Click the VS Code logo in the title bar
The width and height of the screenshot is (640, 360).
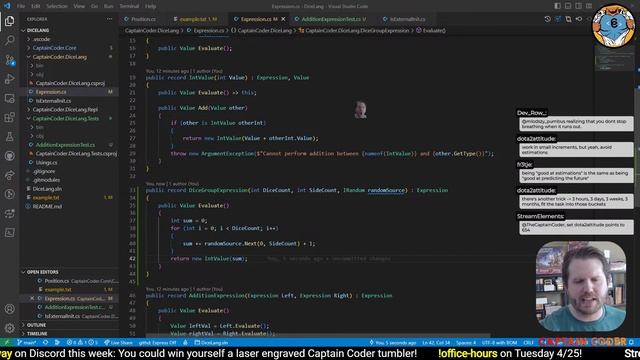point(7,6)
